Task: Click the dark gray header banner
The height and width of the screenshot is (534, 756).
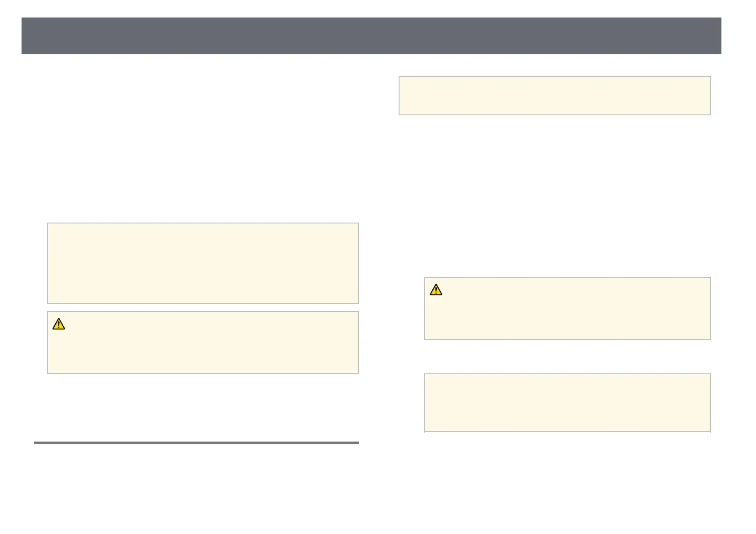Action: click(x=371, y=36)
